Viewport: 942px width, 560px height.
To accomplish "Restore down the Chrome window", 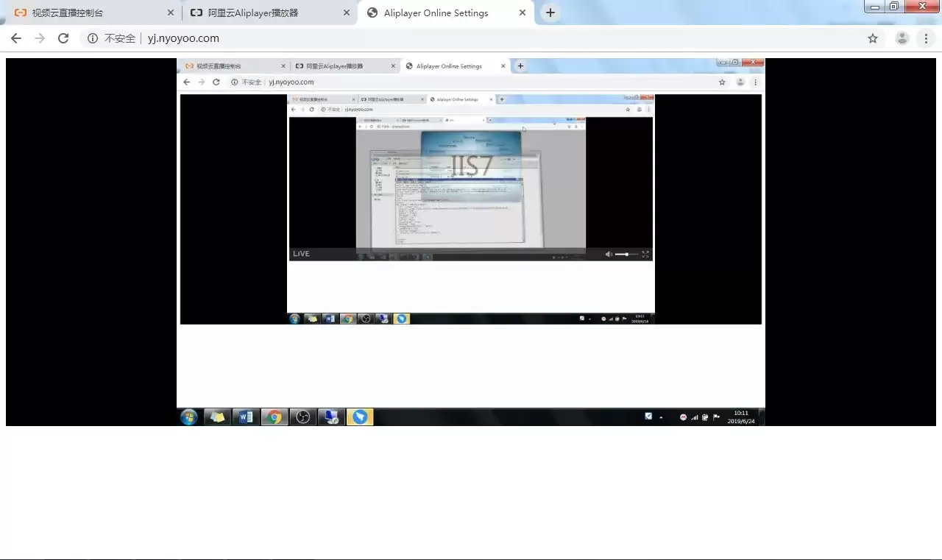I will 894,7.
